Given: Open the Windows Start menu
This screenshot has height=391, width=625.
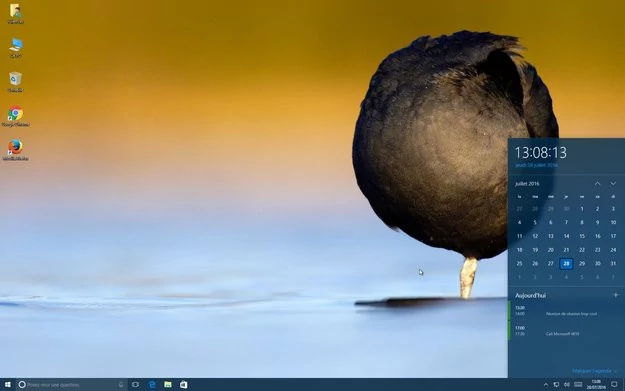Looking at the screenshot, I should [x=8, y=385].
